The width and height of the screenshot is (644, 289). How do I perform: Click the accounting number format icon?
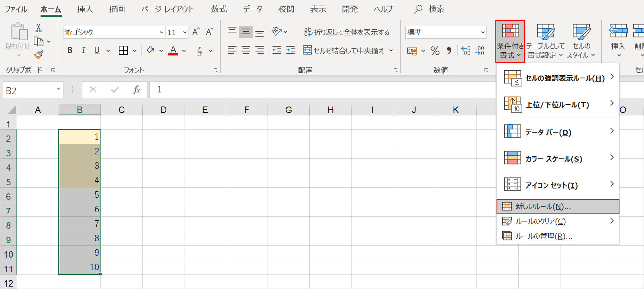(412, 51)
